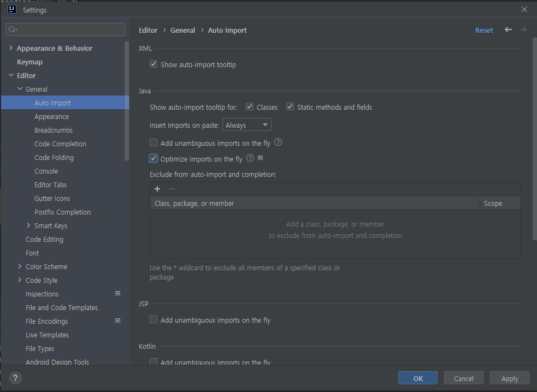Click the right panel vertical scrollbar
Image resolution: width=537 pixels, height=392 pixels.
pos(534,139)
